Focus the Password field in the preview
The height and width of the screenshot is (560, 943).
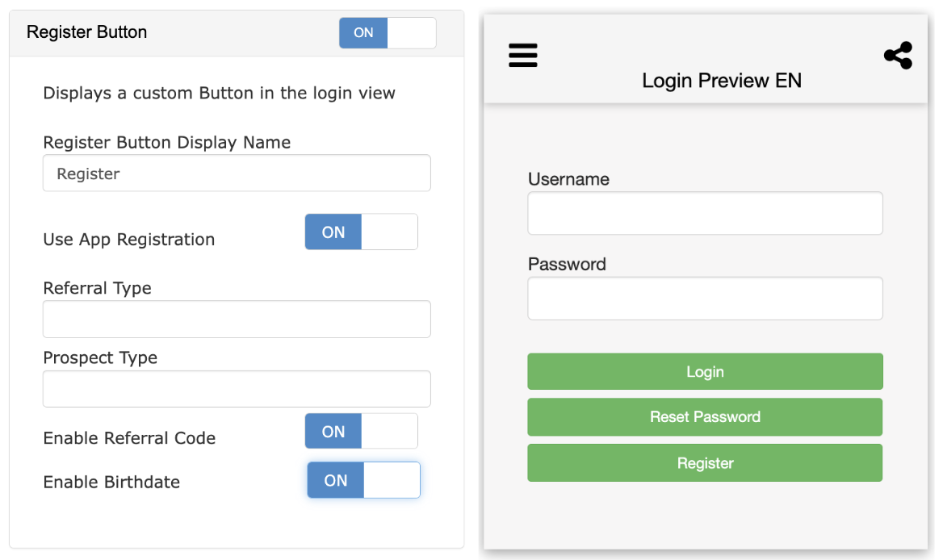[705, 299]
